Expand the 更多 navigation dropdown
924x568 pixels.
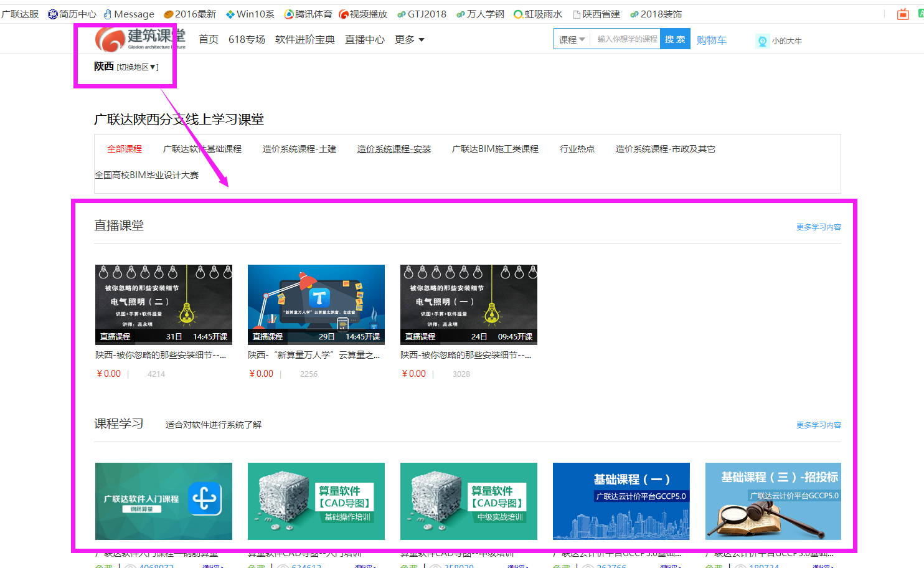[409, 39]
